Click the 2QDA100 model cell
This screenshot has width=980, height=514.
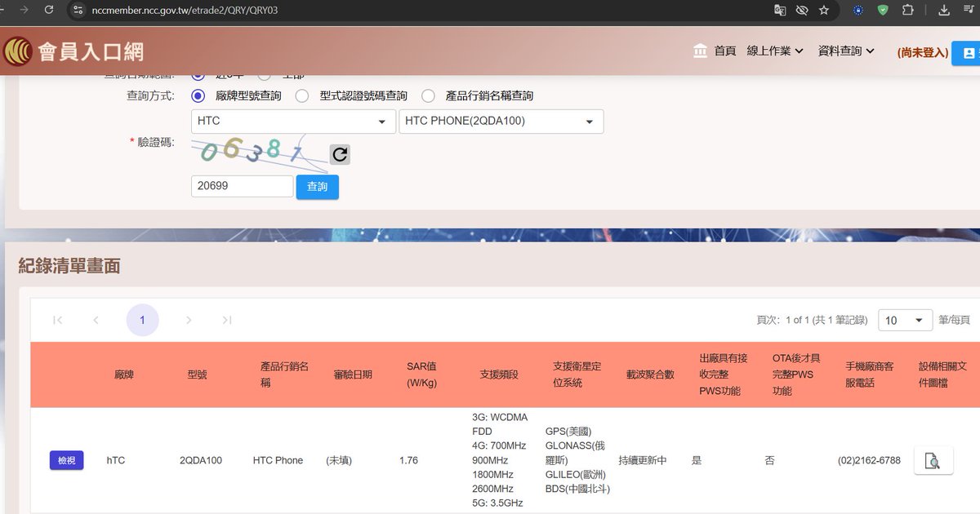click(201, 460)
